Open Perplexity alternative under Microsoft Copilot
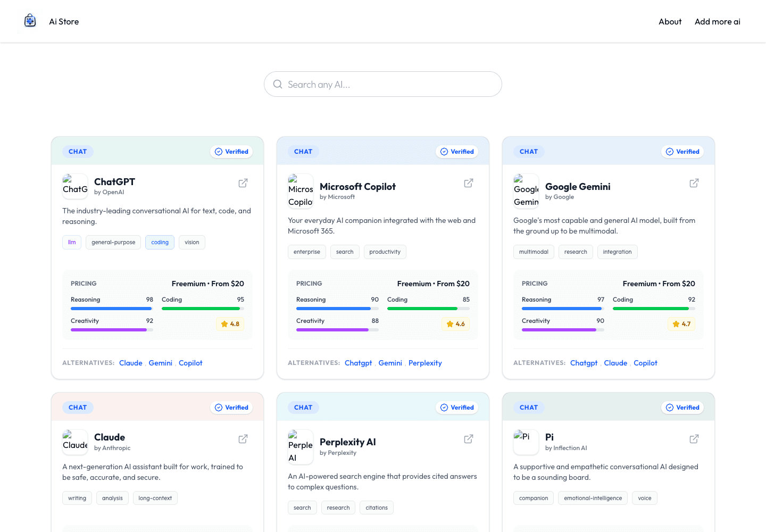This screenshot has width=766, height=532. (x=425, y=363)
